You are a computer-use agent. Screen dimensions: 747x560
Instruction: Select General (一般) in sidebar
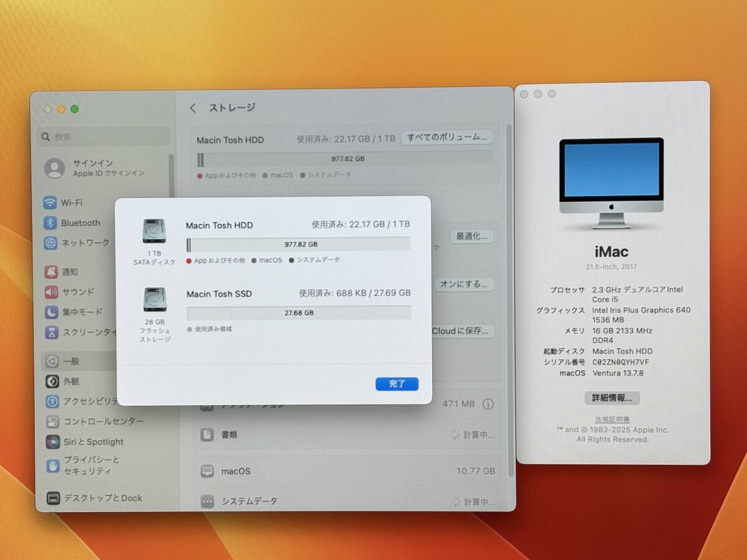tap(79, 361)
